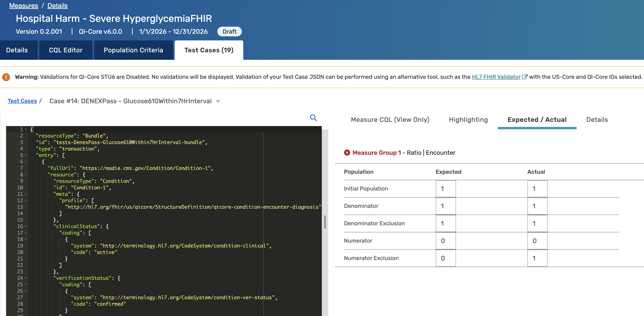Click the Initial Population expected value field

pyautogui.click(x=445, y=189)
